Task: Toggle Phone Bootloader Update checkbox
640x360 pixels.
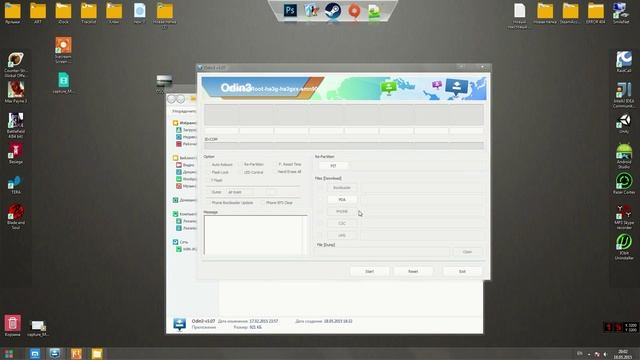Action: 208,202
